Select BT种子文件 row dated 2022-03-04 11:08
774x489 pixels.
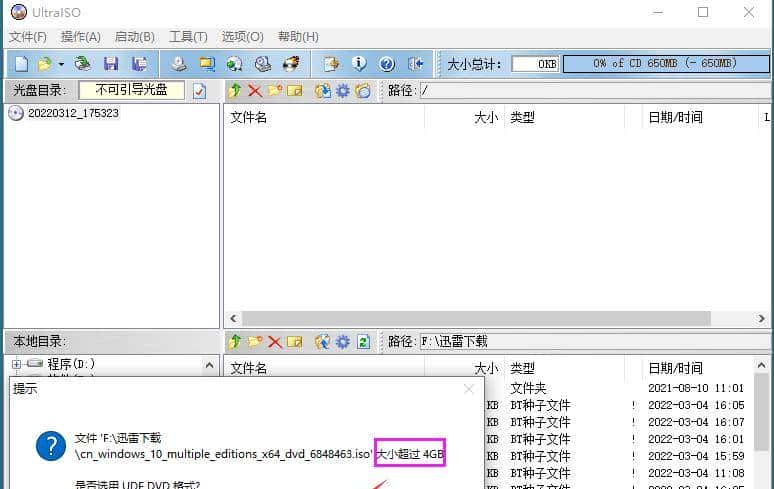click(x=619, y=473)
